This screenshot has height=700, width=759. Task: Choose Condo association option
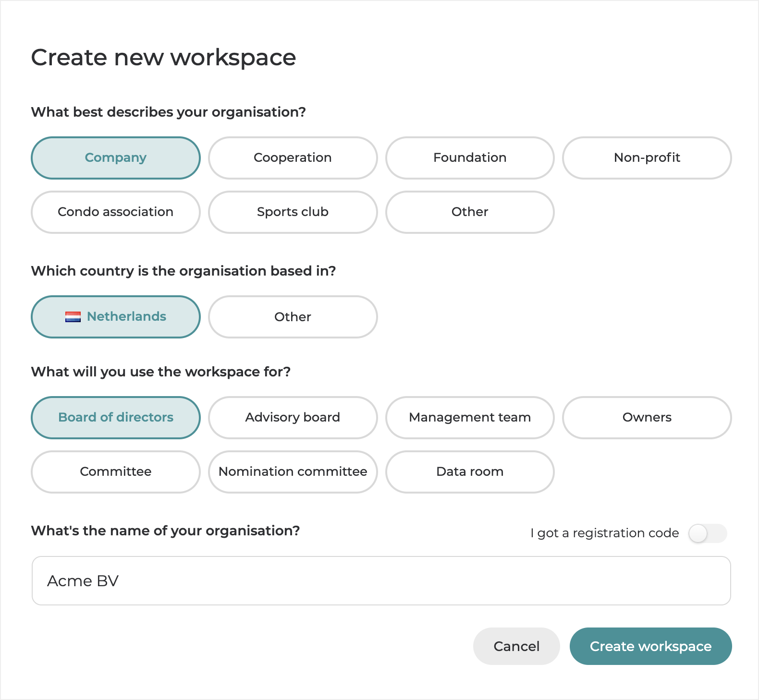[116, 212]
